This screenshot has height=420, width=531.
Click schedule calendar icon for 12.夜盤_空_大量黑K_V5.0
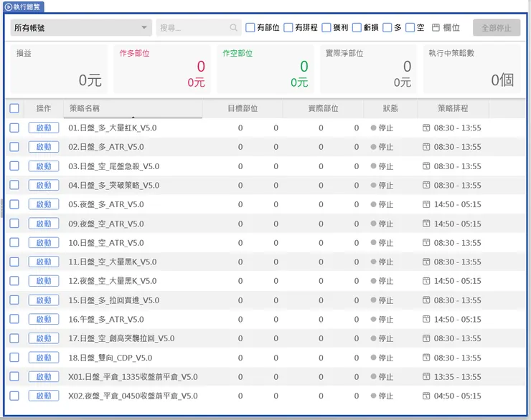tap(426, 281)
